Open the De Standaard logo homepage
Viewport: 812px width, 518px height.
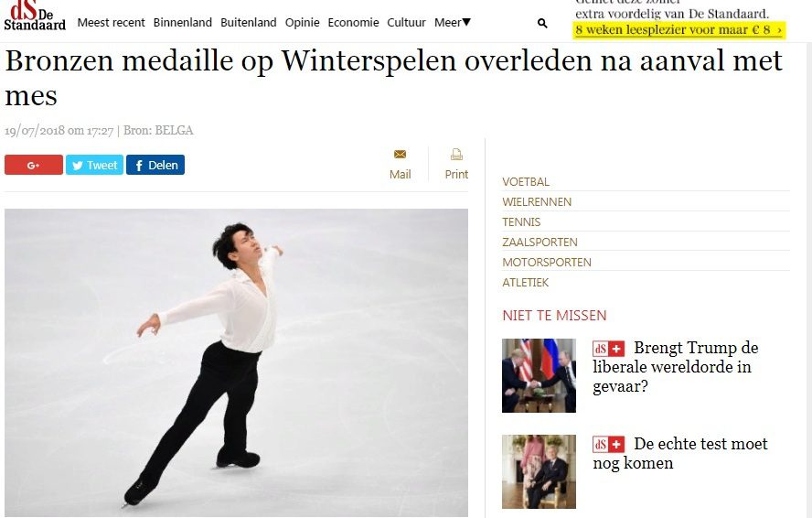coord(35,16)
